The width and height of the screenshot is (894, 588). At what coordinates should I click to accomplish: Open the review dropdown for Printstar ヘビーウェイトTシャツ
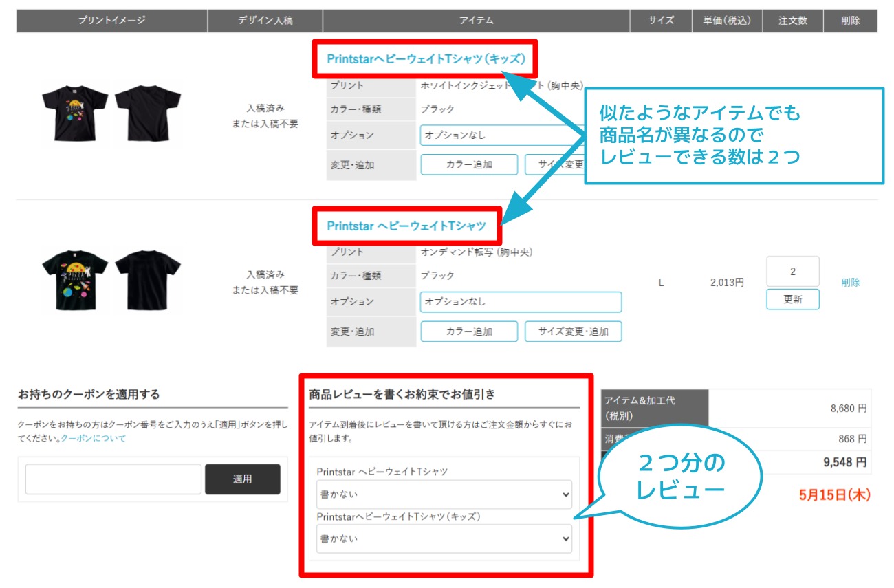[444, 494]
